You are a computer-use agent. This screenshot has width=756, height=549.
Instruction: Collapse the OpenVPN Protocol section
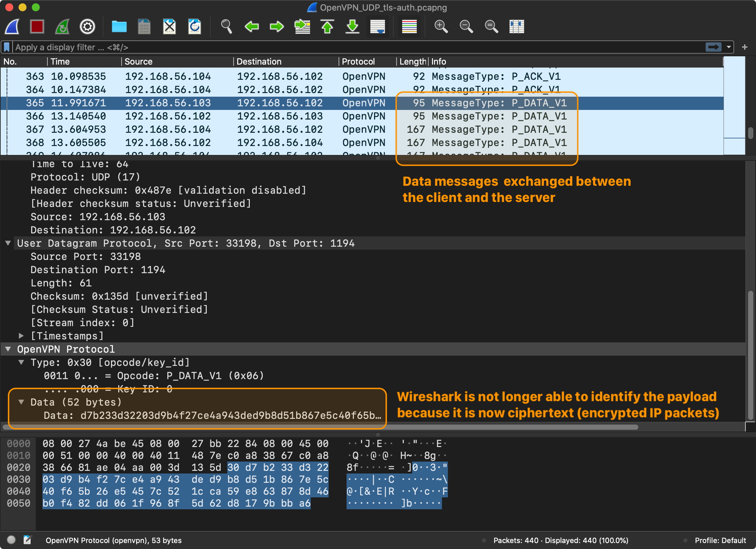(x=8, y=349)
